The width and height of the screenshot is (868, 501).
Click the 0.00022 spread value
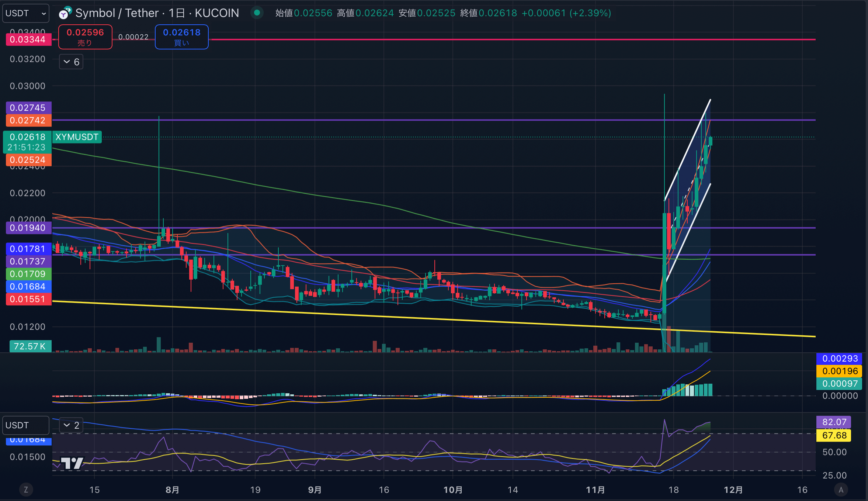click(133, 37)
